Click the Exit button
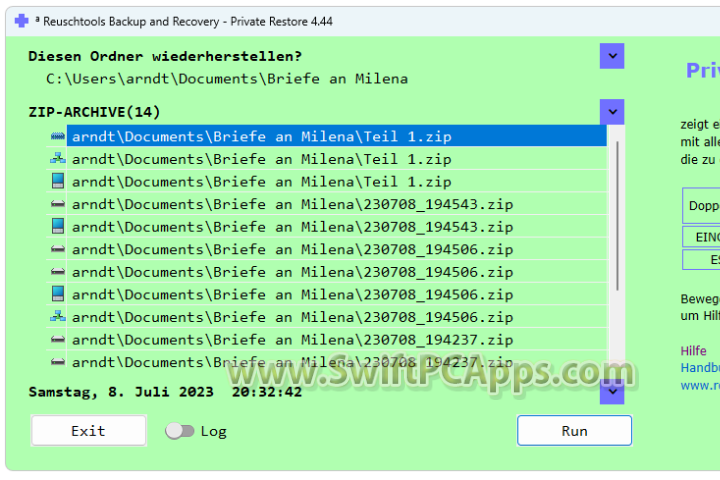The image size is (720, 480). [89, 430]
